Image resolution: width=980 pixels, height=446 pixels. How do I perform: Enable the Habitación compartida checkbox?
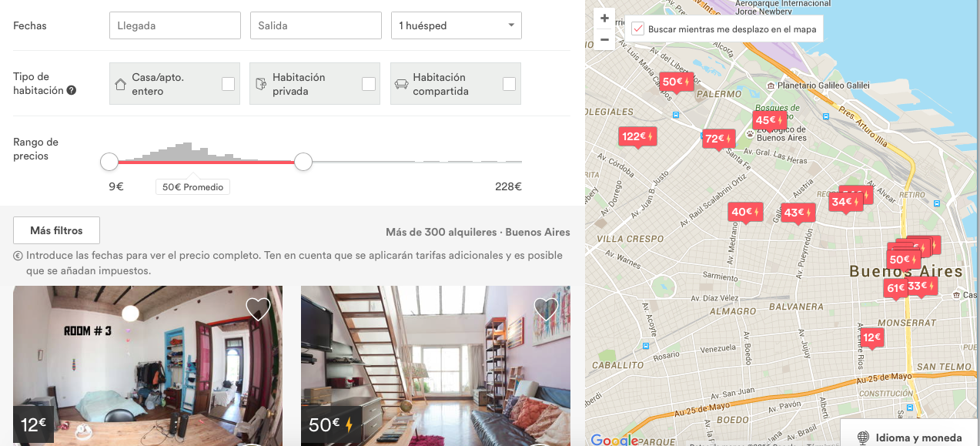[x=509, y=84]
